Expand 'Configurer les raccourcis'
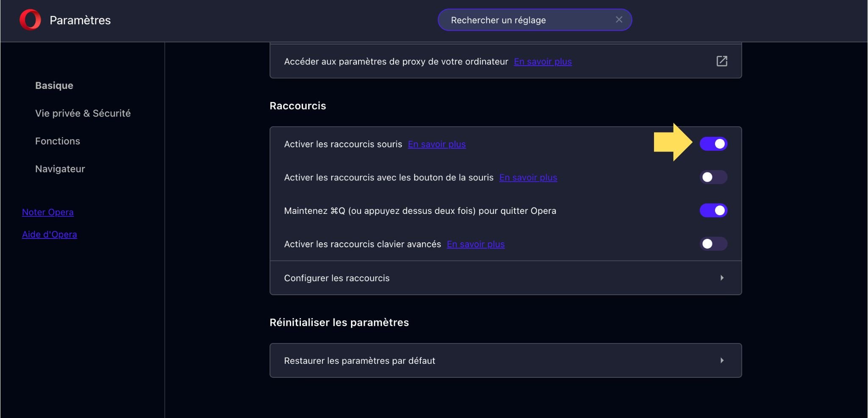The height and width of the screenshot is (418, 868). [x=506, y=278]
